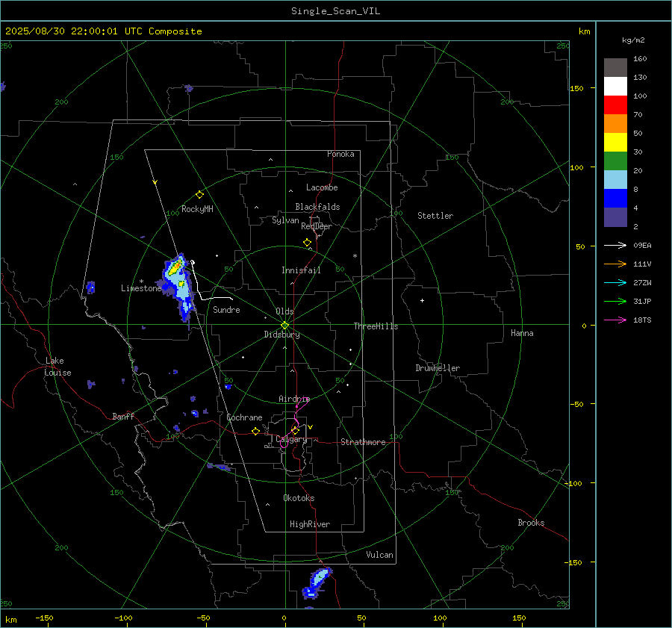672x628 pixels.
Task: Click the orange 111V track arrow
Action: [615, 264]
